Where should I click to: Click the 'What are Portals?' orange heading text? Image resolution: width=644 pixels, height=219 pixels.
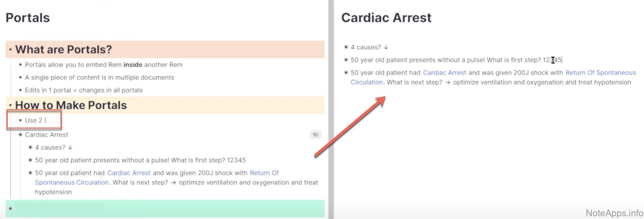(x=64, y=49)
